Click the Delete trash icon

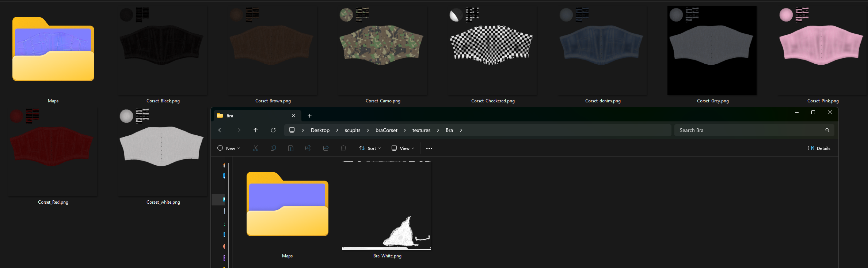[343, 148]
